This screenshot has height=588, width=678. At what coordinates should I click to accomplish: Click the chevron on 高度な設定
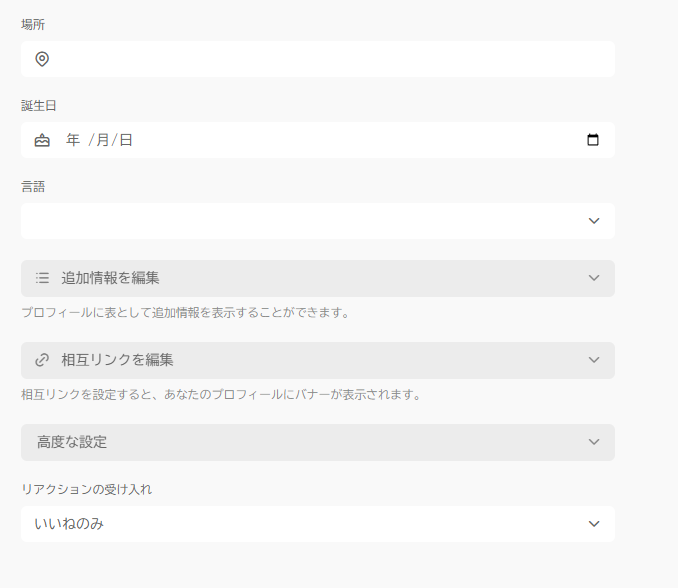click(x=594, y=442)
